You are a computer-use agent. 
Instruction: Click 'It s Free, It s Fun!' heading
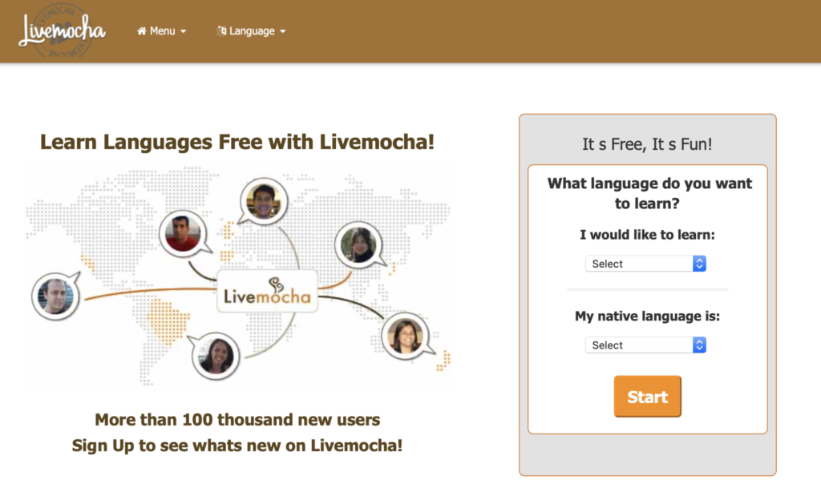point(647,144)
